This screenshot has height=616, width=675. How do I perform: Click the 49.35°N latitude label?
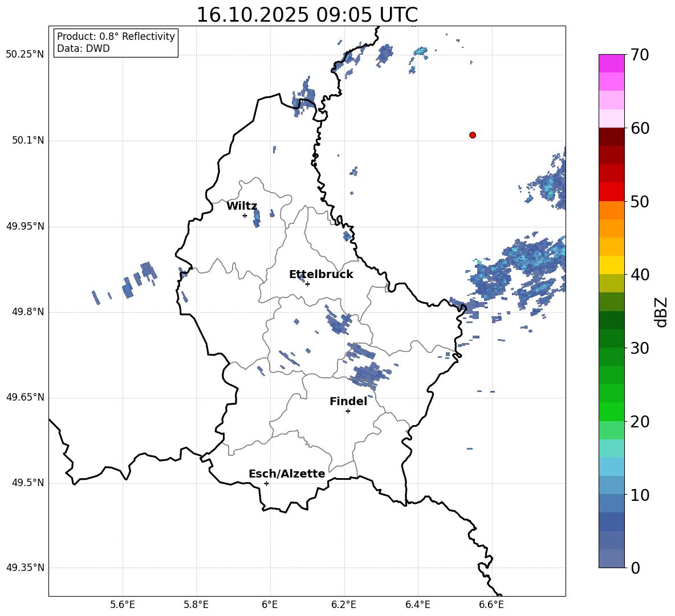[25, 568]
